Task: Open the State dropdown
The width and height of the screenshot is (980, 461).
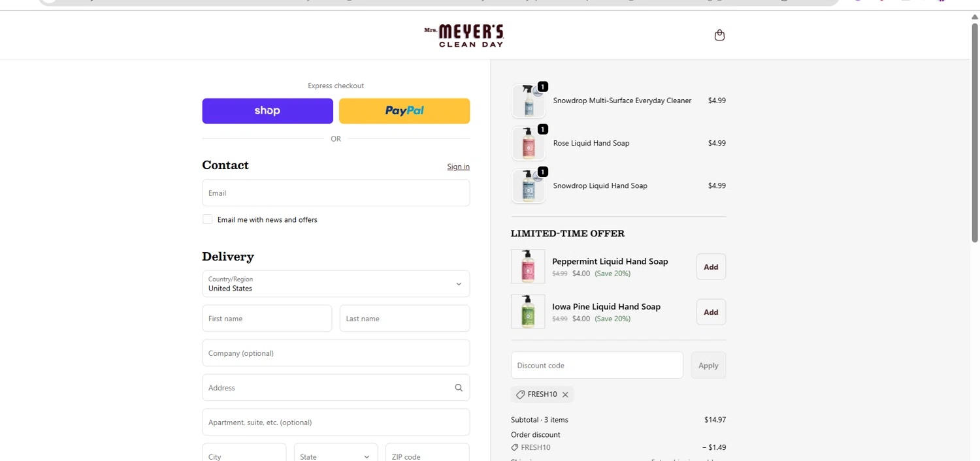Action: [x=336, y=456]
